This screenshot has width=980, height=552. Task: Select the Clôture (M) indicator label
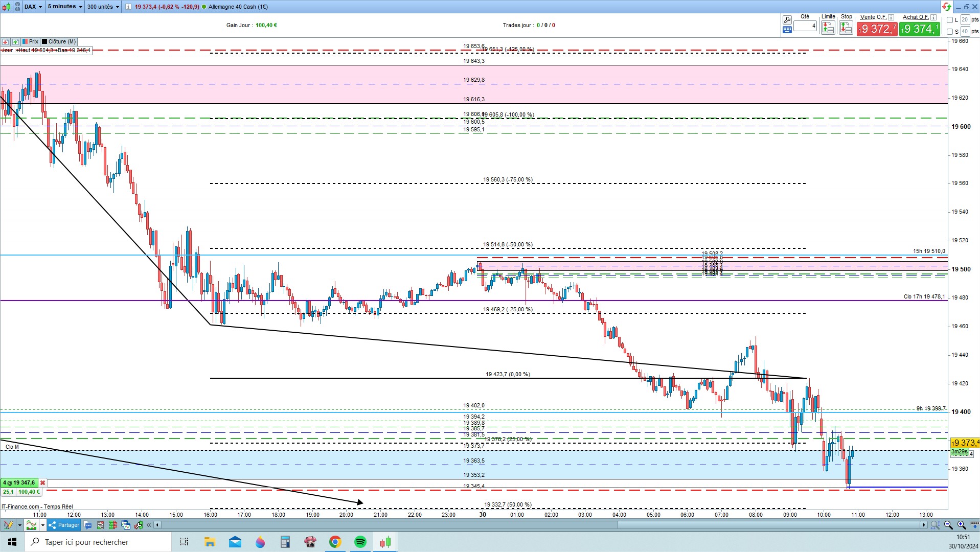[59, 41]
